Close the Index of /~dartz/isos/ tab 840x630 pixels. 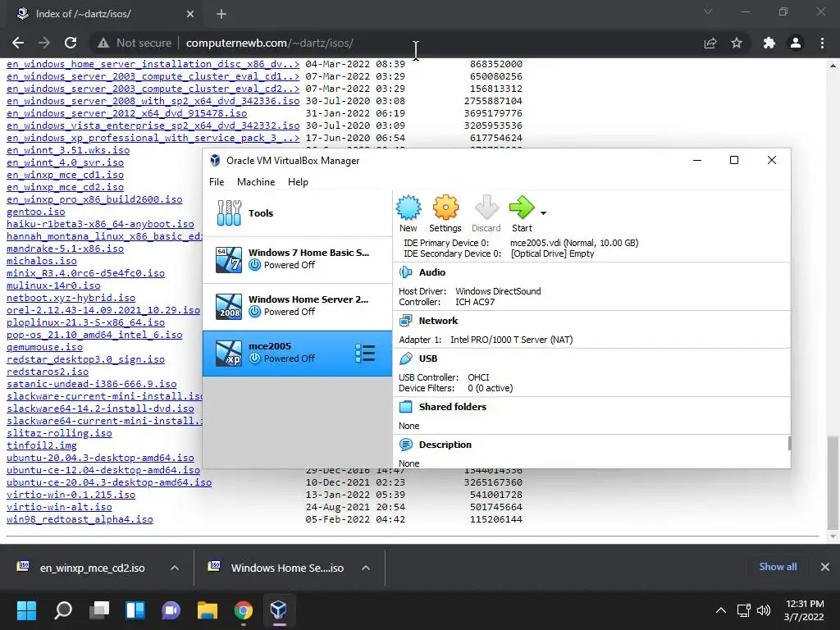(190, 14)
